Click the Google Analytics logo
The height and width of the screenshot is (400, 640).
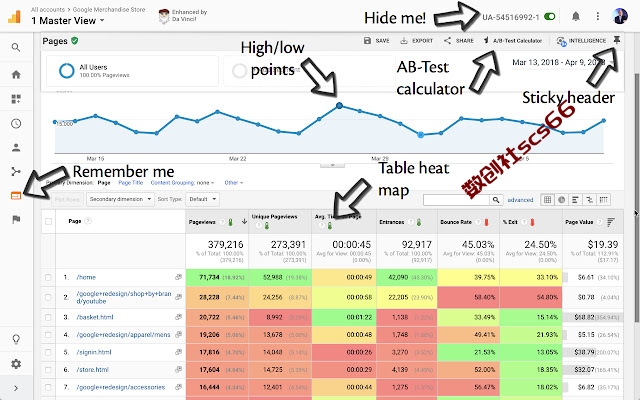point(14,17)
